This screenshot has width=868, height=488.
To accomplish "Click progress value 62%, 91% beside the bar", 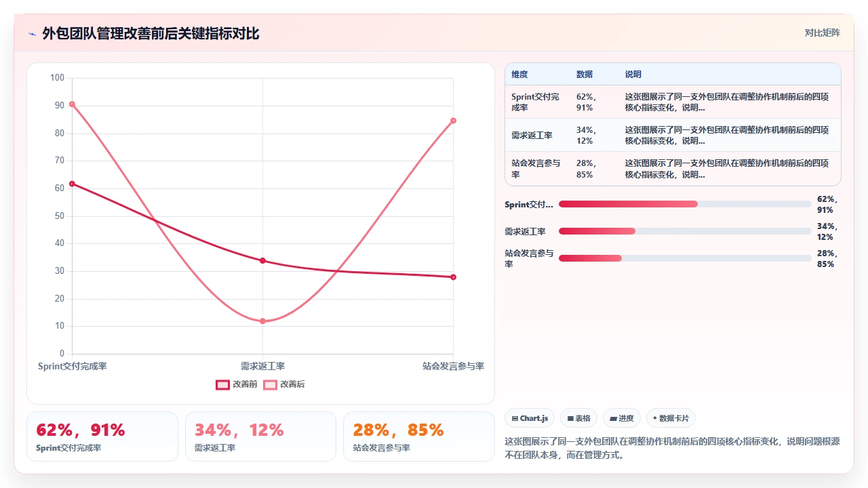I will (x=828, y=204).
